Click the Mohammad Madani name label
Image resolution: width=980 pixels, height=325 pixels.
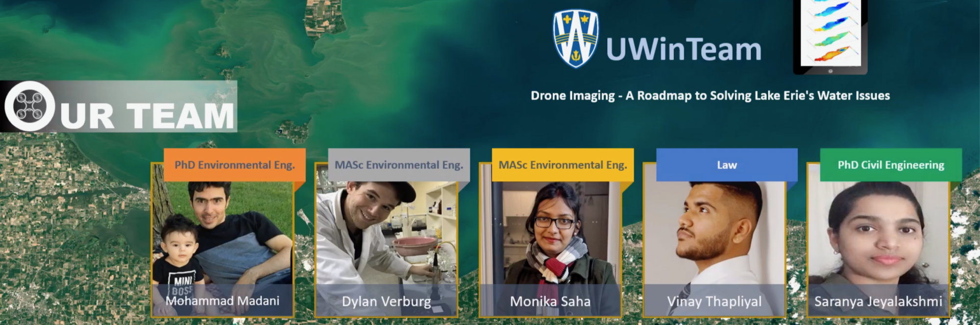pyautogui.click(x=222, y=300)
